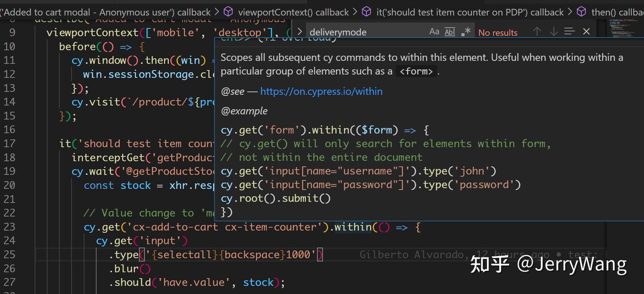Click cube icon before it('should test...') breadcrumb
The height and width of the screenshot is (294, 644).
tap(366, 12)
